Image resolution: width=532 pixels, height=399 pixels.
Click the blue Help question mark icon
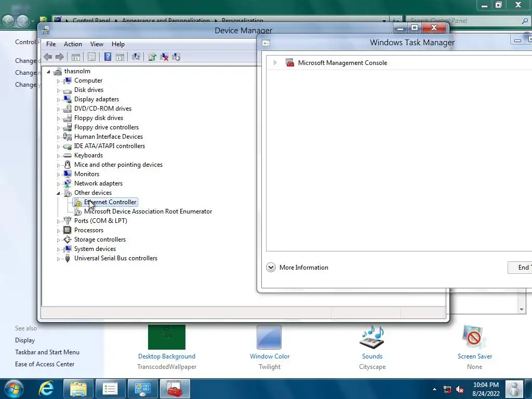pyautogui.click(x=108, y=57)
